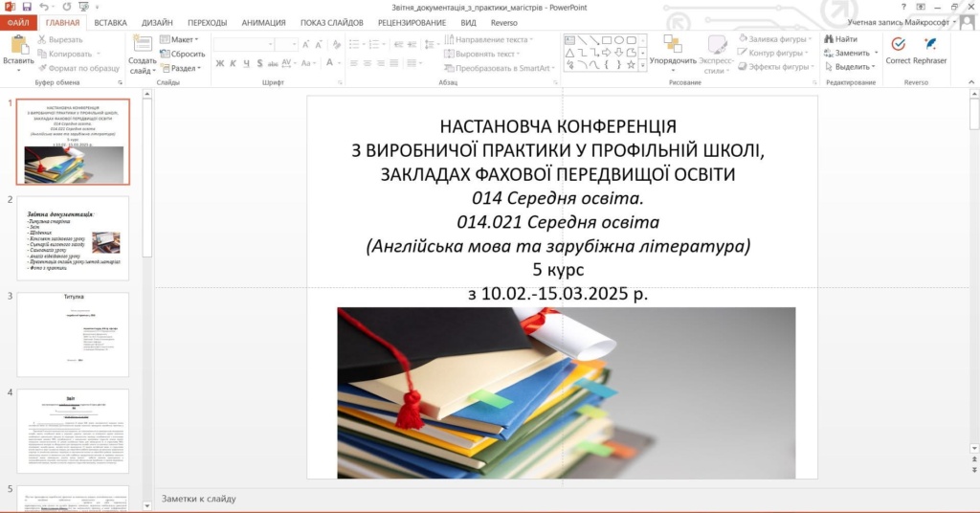Screen dimensions: 980x513
Task: Toggle strikethrough (abc) formatting
Action: point(273,63)
